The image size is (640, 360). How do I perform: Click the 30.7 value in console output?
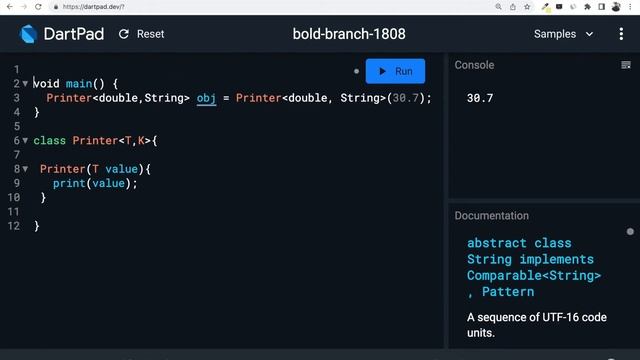click(x=480, y=98)
